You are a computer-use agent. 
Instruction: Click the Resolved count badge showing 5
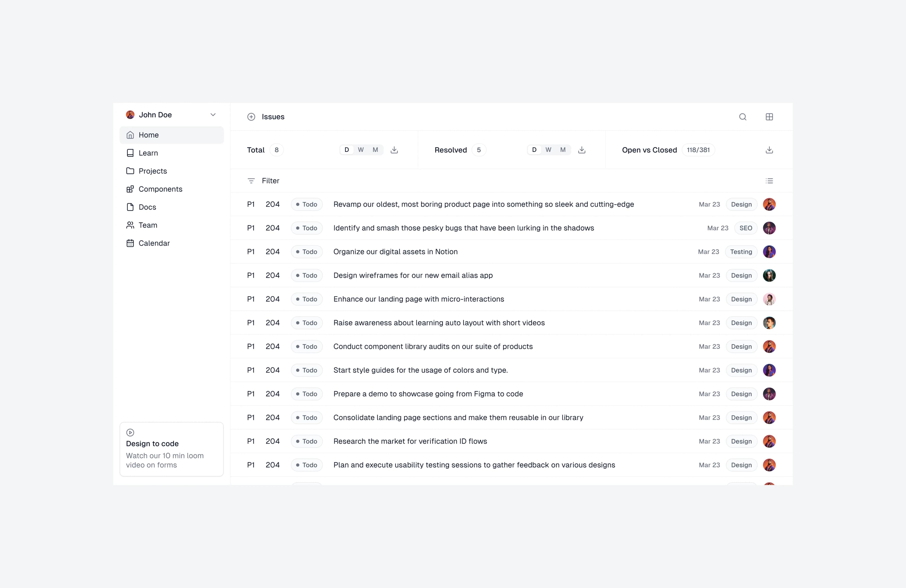(479, 150)
